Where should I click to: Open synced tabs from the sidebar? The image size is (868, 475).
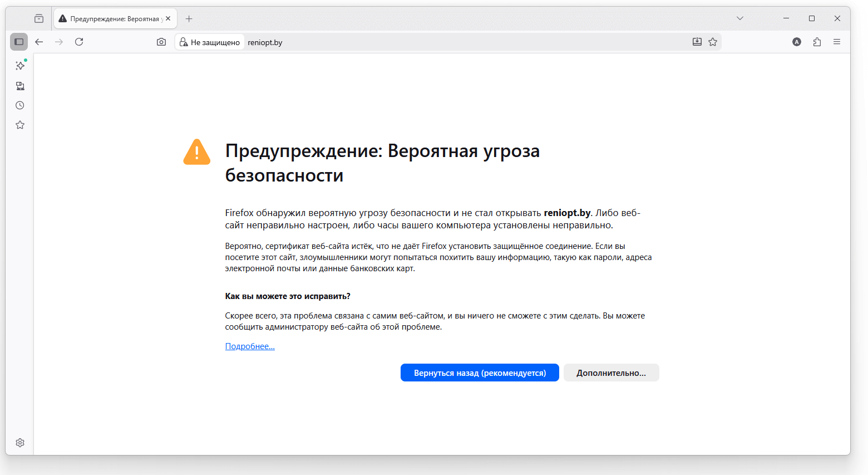coord(20,86)
